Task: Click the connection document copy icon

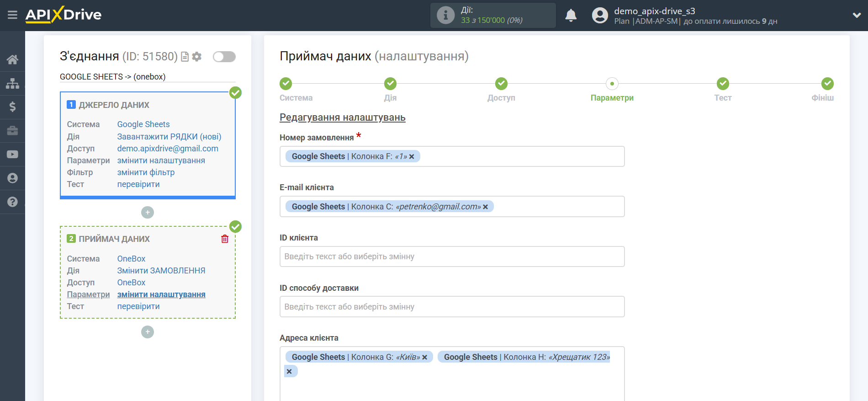Action: coord(185,57)
